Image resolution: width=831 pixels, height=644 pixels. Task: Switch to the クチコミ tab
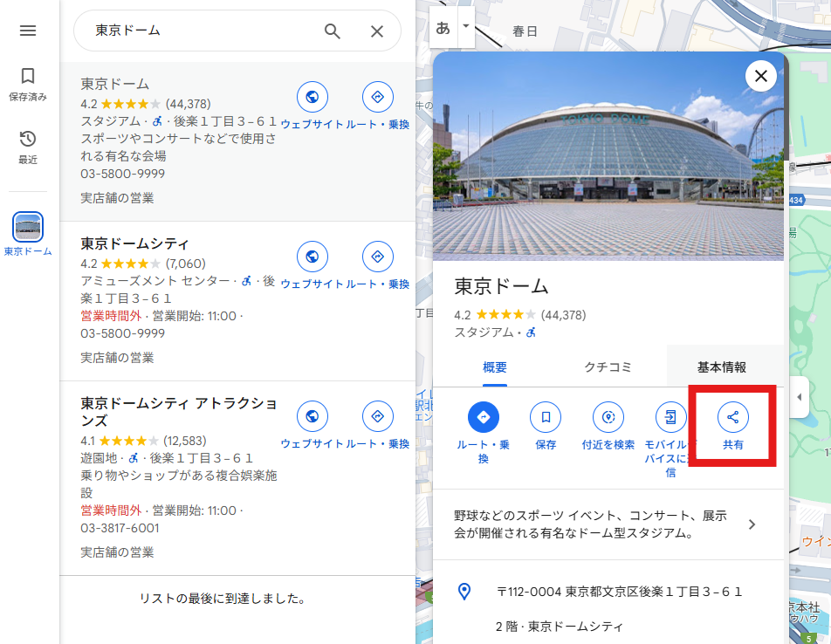tap(608, 367)
